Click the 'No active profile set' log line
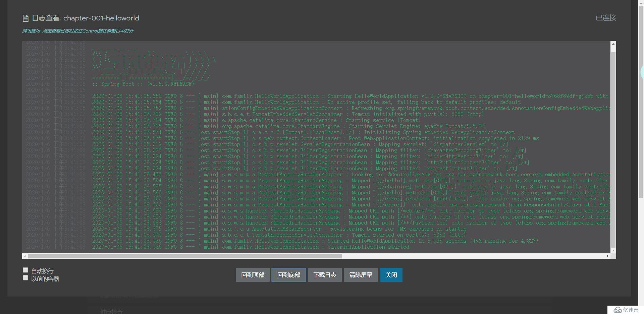The height and width of the screenshot is (314, 644). pos(307,102)
